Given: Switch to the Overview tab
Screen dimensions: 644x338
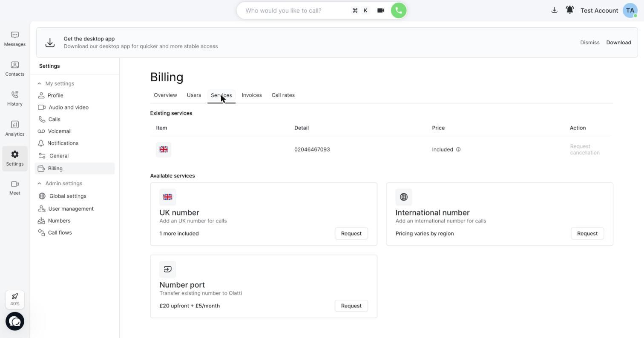Looking at the screenshot, I should (x=165, y=95).
